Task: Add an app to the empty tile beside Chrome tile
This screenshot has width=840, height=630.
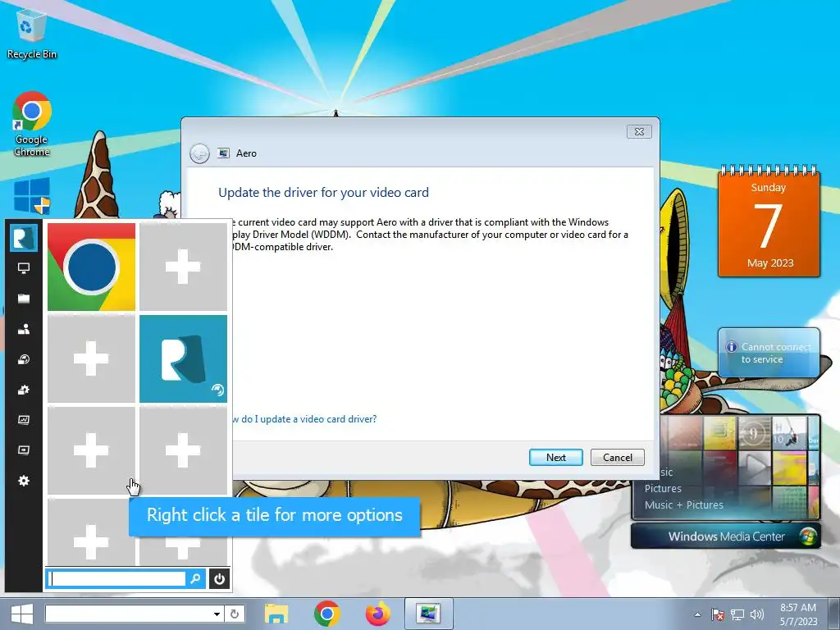Action: tap(183, 267)
